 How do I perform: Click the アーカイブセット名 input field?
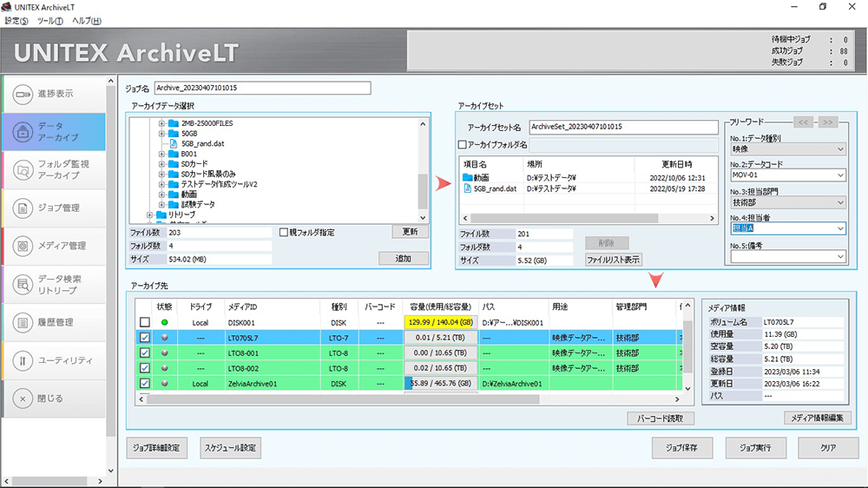tap(623, 127)
